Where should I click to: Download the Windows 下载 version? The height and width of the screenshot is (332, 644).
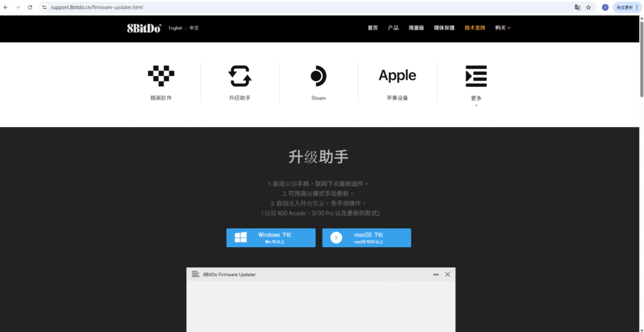pyautogui.click(x=271, y=238)
